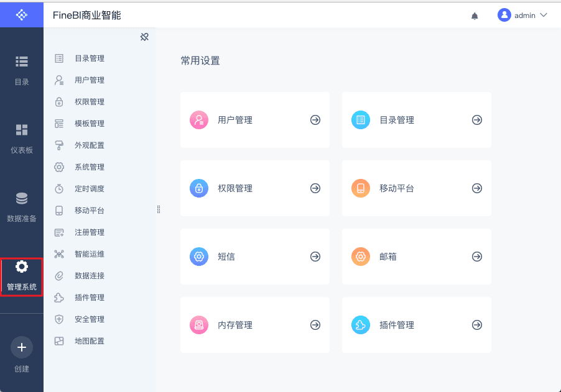Click the 智能运维 menu icon
This screenshot has width=561, height=392.
(59, 254)
